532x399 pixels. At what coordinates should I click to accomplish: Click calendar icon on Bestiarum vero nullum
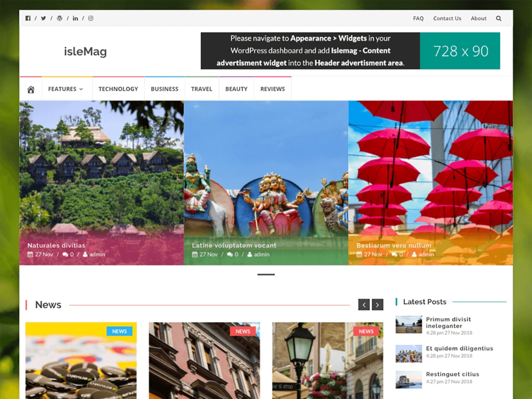(x=359, y=254)
